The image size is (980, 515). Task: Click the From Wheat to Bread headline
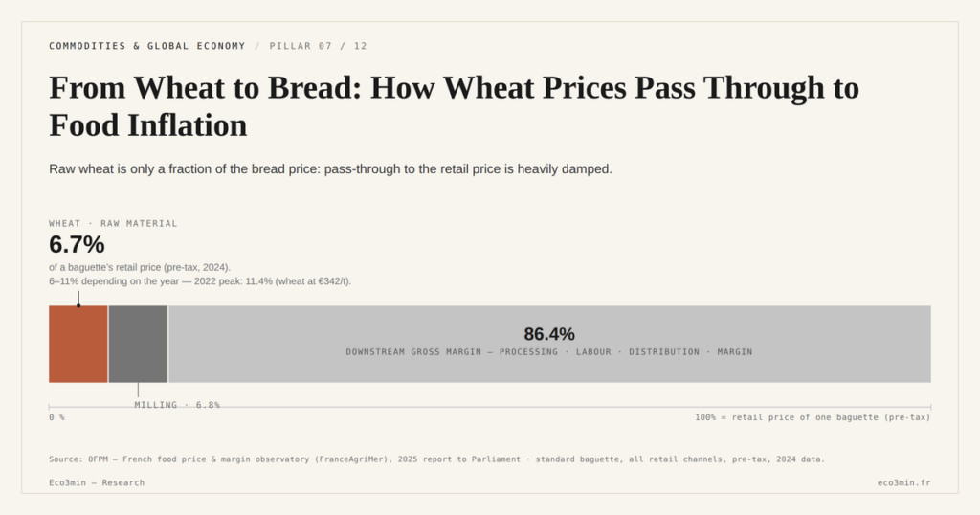tap(454, 105)
